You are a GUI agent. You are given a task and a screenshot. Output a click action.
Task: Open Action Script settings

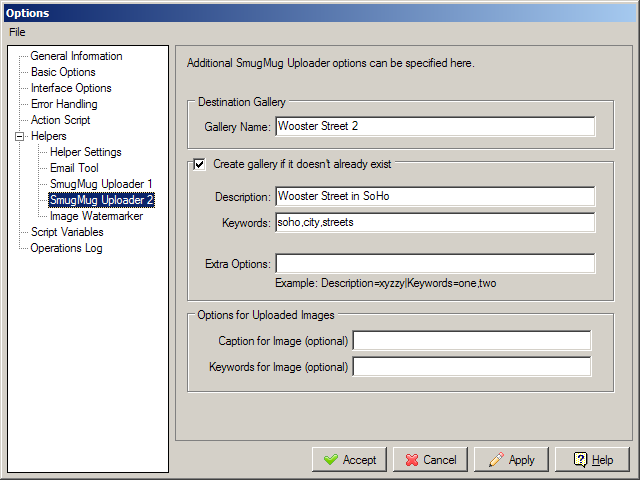tap(60, 120)
